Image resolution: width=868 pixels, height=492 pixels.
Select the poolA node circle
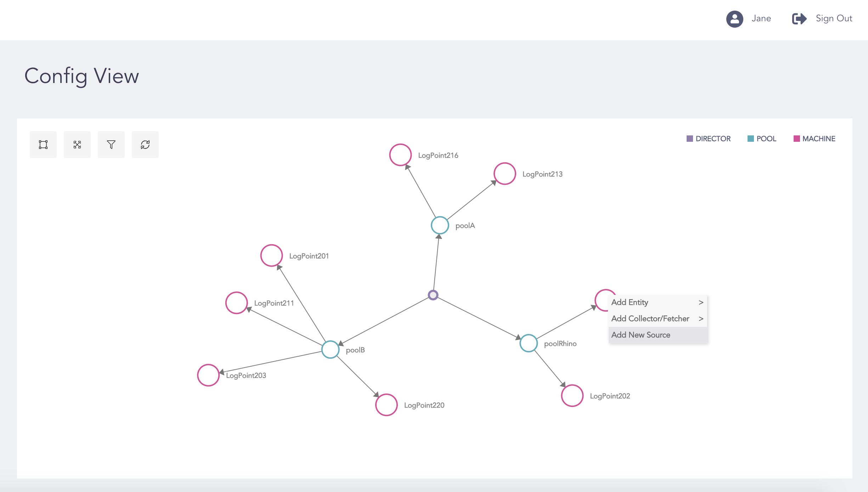440,225
